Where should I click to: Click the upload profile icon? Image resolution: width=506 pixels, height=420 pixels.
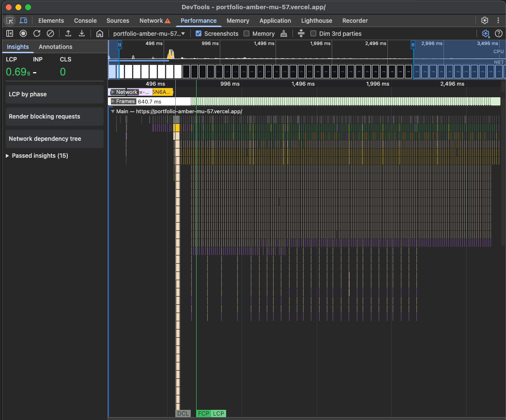pos(68,33)
